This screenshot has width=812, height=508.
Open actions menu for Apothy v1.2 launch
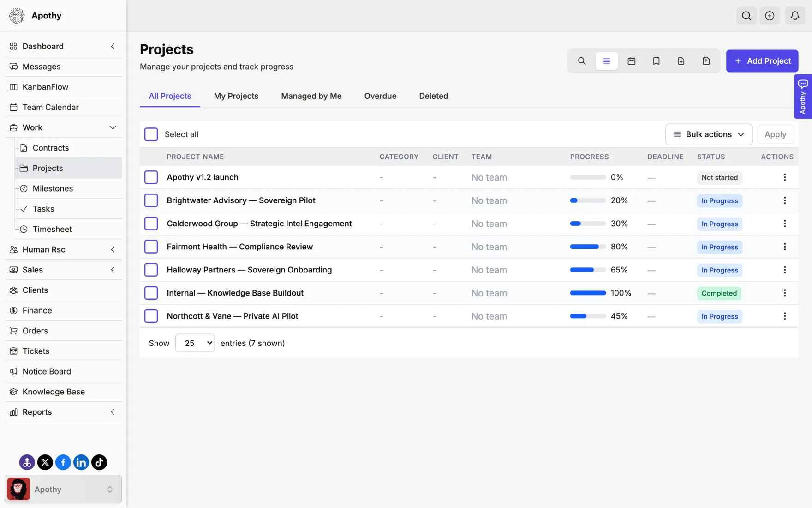784,177
